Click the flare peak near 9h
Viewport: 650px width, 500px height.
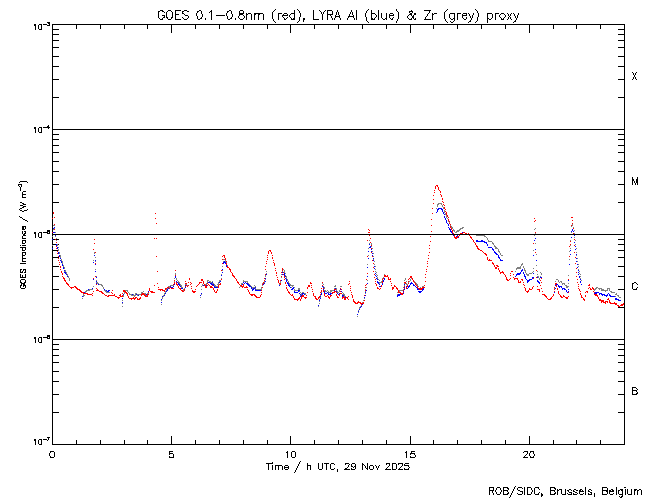(x=269, y=251)
